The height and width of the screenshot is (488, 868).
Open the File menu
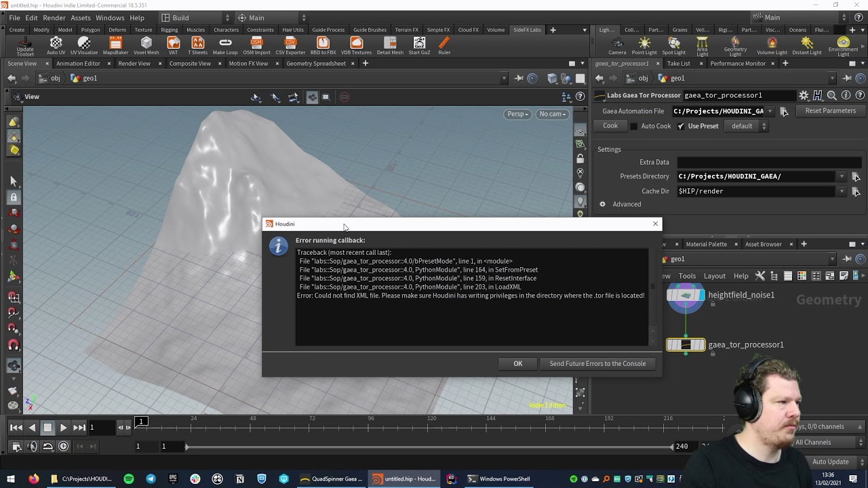[x=14, y=18]
